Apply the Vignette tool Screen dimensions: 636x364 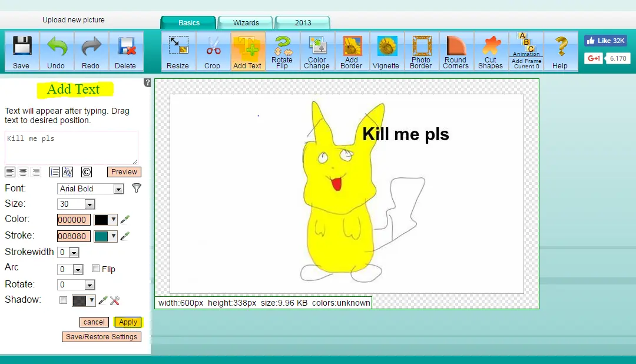386,51
